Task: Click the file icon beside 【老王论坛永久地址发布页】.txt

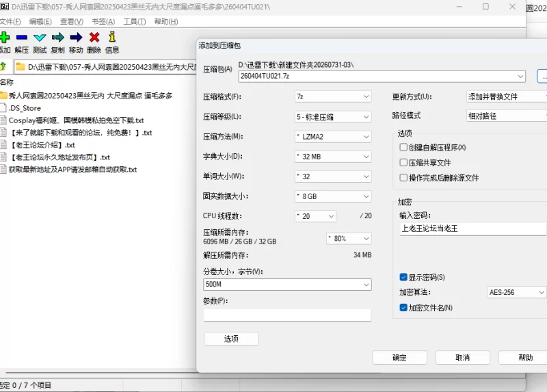Action: (3, 157)
